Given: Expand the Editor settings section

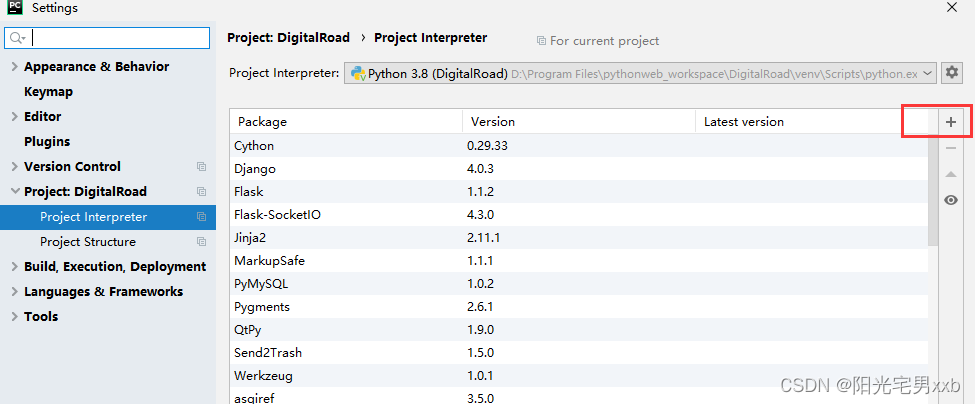Looking at the screenshot, I should pyautogui.click(x=14, y=117).
